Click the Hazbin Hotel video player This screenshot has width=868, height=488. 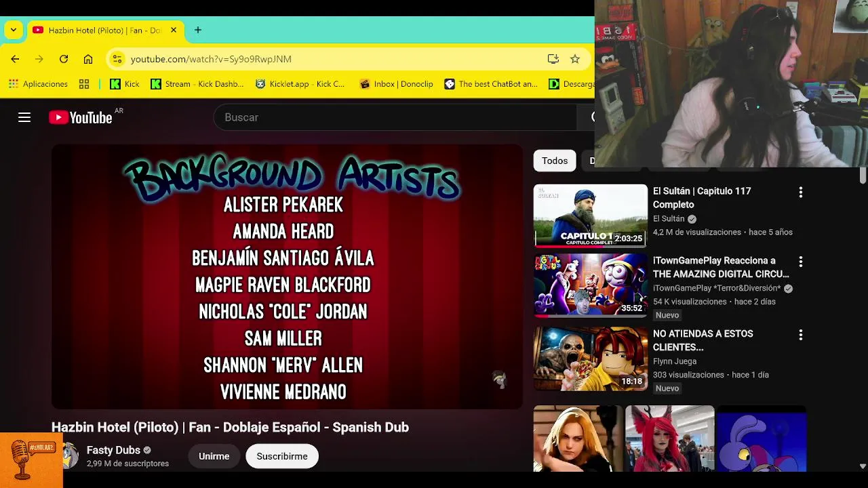coord(288,277)
